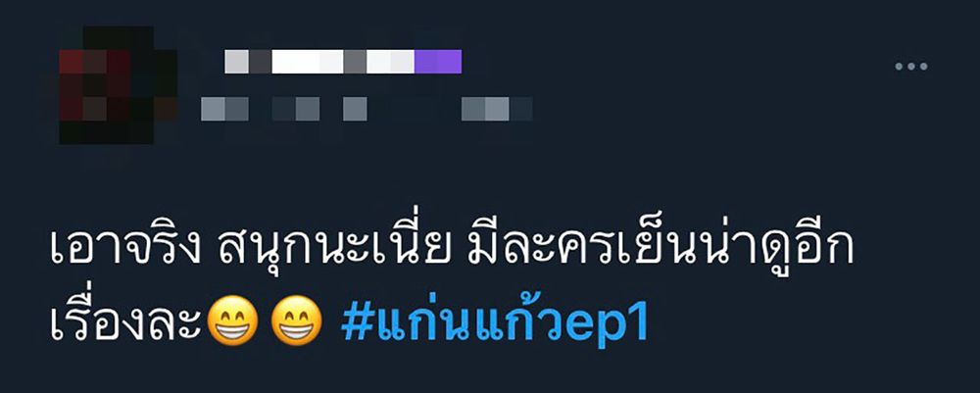The image size is (980, 393).
Task: Click the hash symbol of the hashtag
Action: (357, 325)
